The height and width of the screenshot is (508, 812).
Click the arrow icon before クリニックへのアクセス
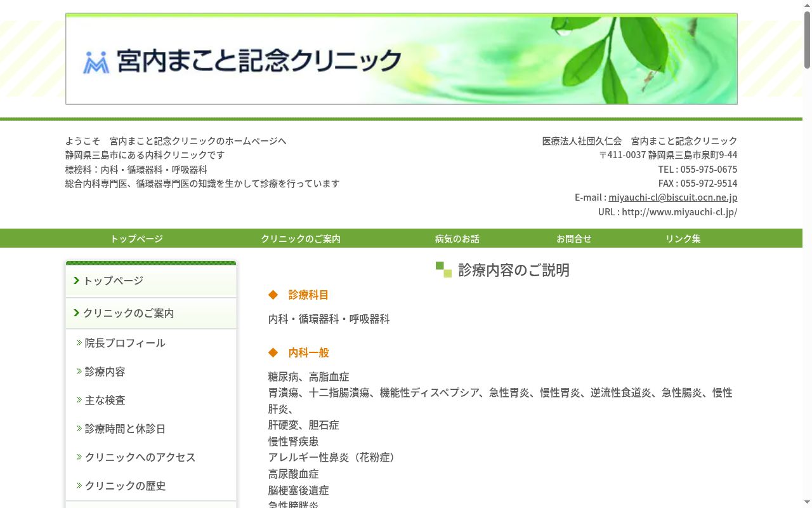point(79,457)
